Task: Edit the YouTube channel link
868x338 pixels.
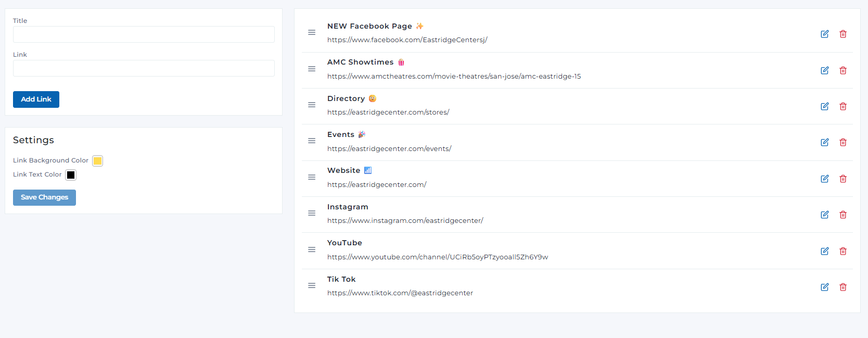Action: click(825, 251)
